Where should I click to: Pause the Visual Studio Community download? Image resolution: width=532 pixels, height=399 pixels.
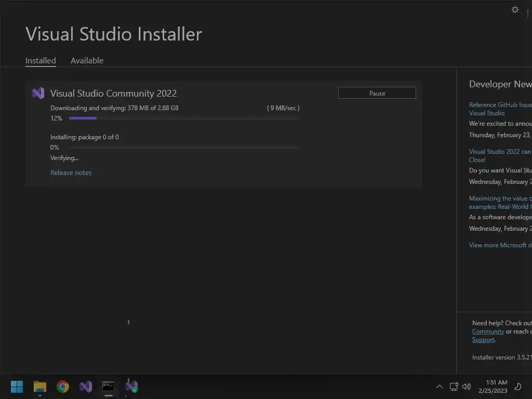(377, 93)
